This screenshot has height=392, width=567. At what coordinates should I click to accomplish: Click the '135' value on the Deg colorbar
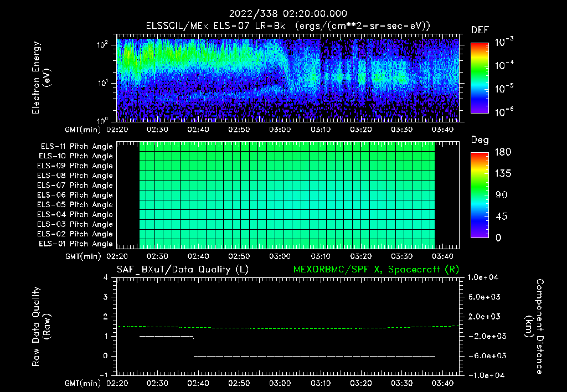click(x=503, y=174)
